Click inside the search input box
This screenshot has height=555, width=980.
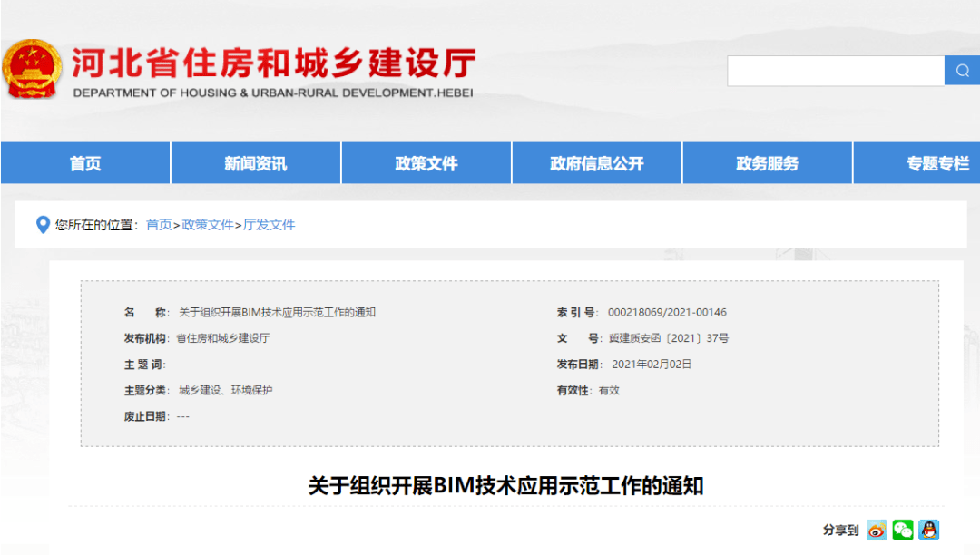[x=835, y=70]
